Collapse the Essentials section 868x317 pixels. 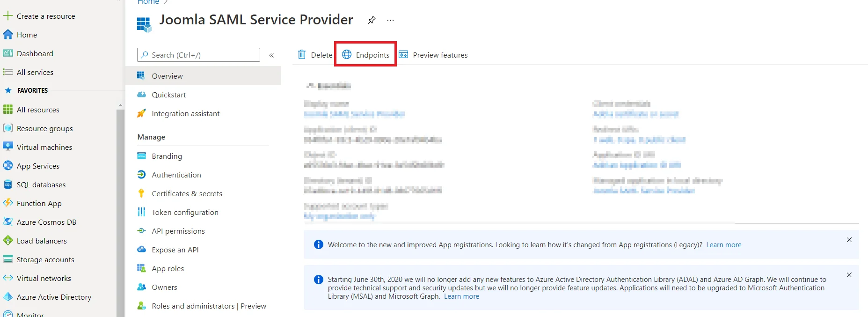click(328, 86)
